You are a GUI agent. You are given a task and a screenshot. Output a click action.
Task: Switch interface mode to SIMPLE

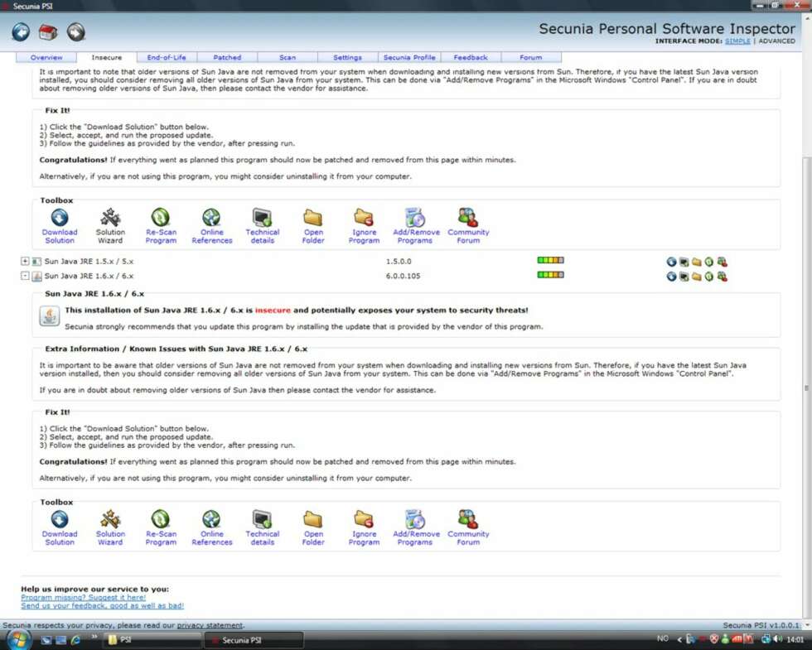(x=737, y=41)
